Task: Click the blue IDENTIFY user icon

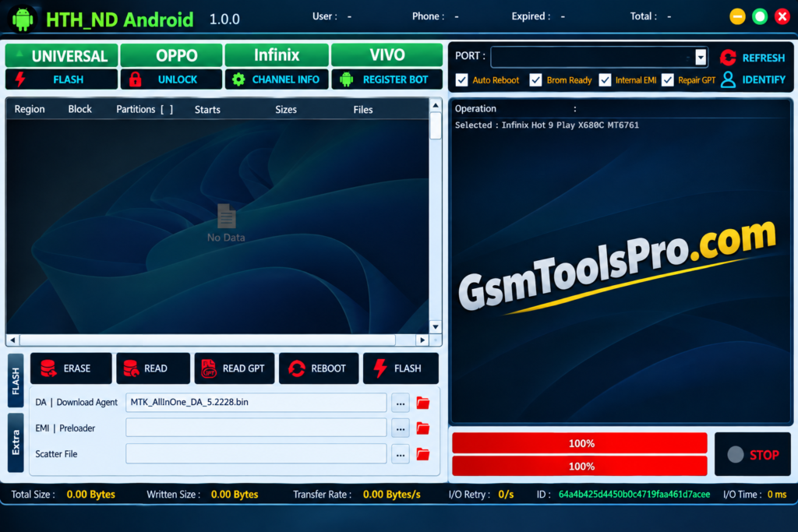Action: point(729,80)
